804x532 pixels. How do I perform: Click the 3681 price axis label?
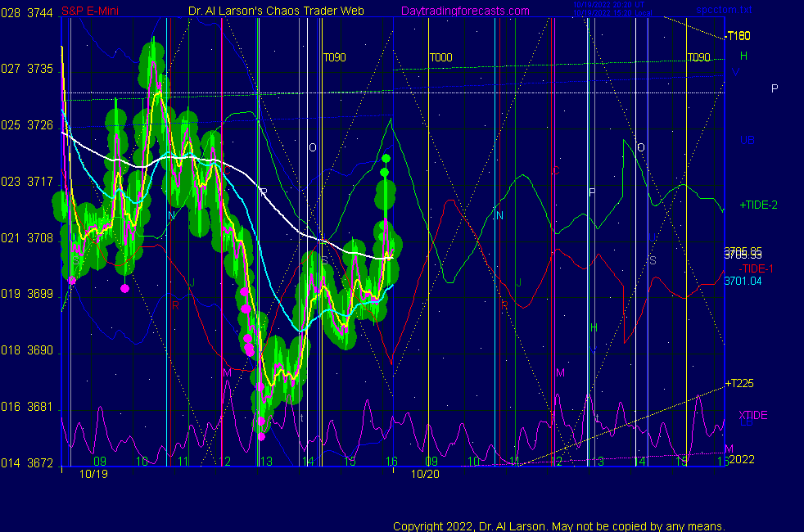(x=40, y=407)
